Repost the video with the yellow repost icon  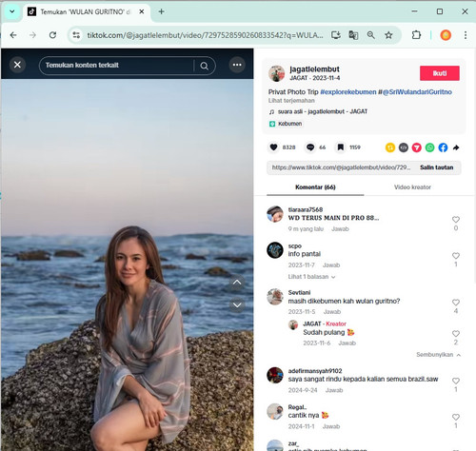(x=390, y=147)
